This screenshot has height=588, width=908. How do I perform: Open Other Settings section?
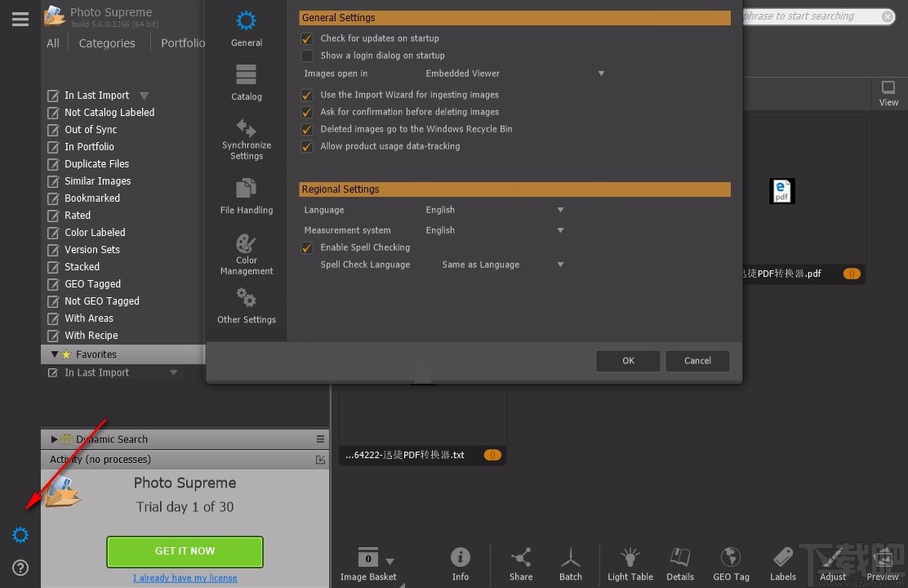(x=246, y=306)
